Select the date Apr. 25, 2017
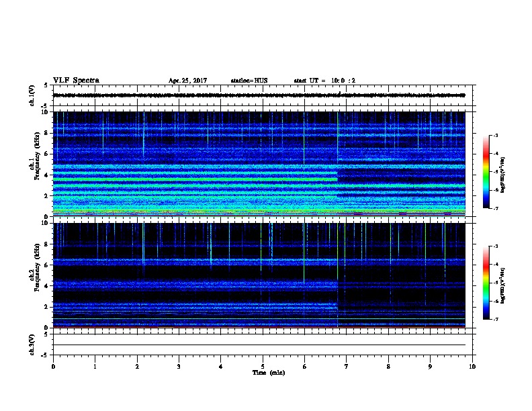 point(187,81)
